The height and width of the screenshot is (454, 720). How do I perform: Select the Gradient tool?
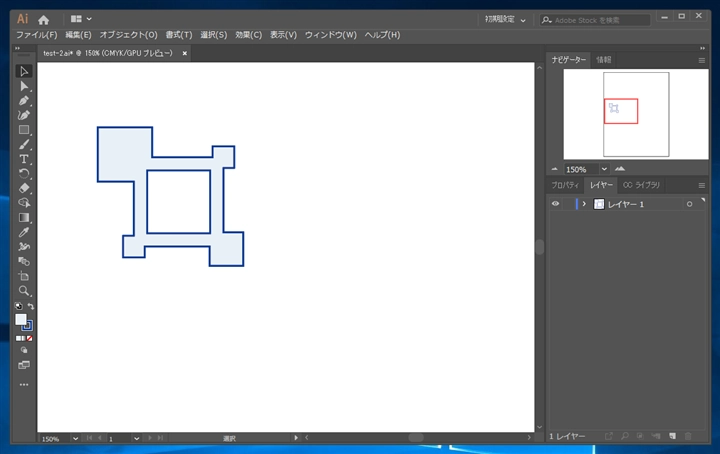click(24, 218)
